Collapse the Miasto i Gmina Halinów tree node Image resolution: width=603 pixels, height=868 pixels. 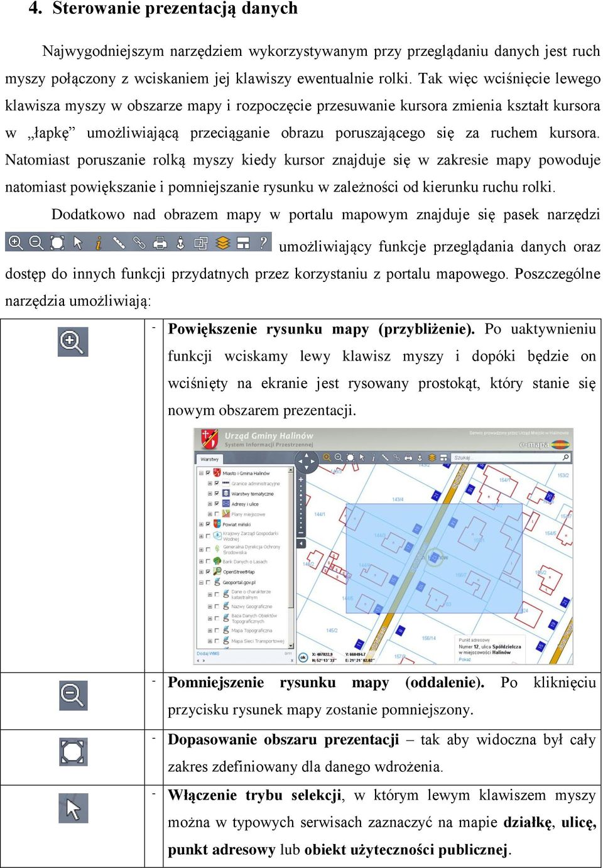coord(201,473)
